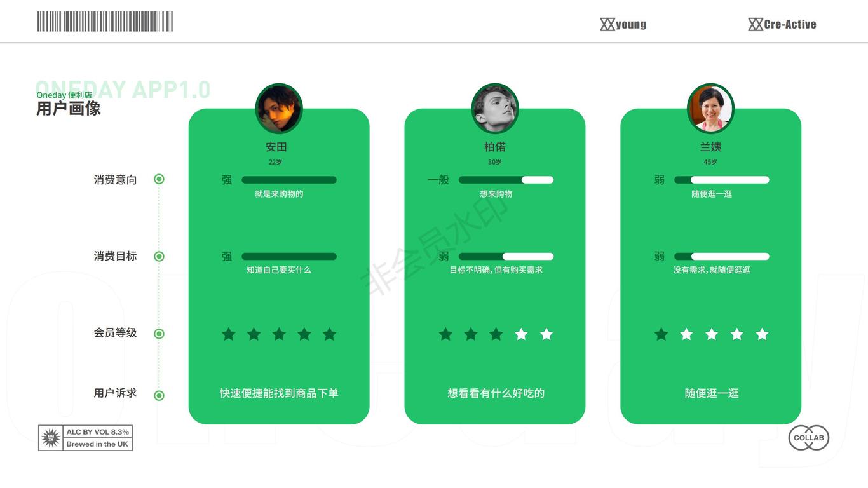Viewport: 868px width, 488px height.
Task: Select the 用户诉求 timeline radio dot
Action: tap(159, 395)
